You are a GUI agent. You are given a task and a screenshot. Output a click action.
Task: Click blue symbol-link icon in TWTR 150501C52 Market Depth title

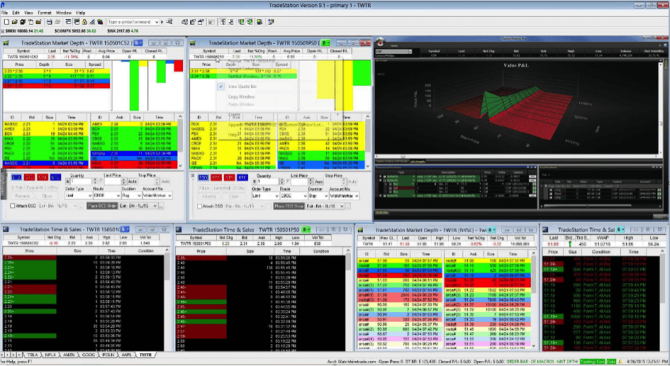coord(138,43)
